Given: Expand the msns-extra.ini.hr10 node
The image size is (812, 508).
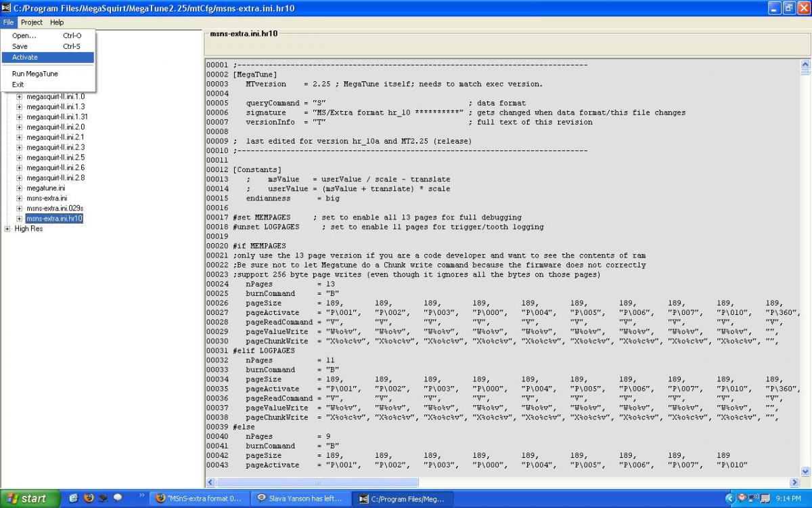Looking at the screenshot, I should coord(20,219).
